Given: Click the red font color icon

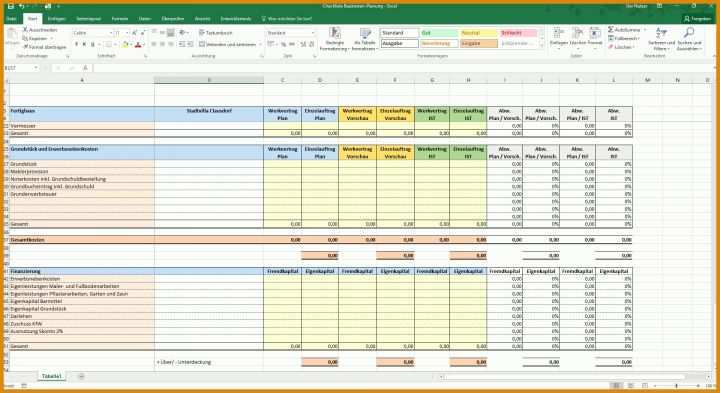Looking at the screenshot, I should click(x=138, y=45).
